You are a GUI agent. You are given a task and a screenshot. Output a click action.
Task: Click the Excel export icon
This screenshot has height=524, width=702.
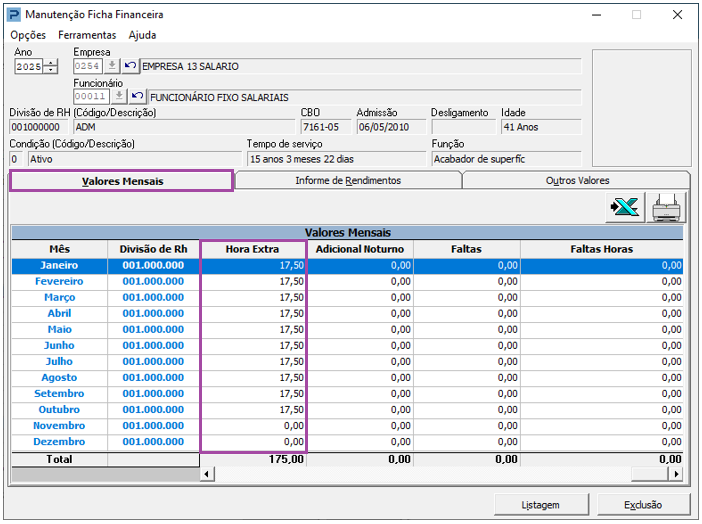click(625, 207)
